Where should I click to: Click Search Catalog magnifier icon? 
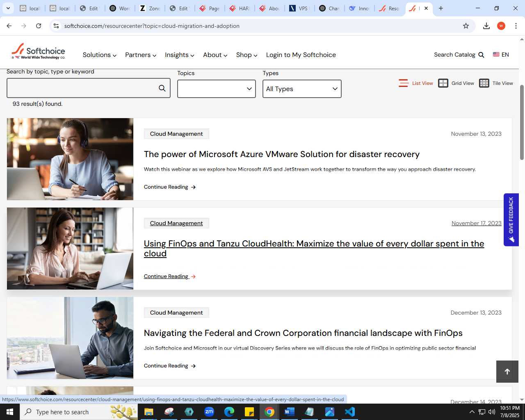click(482, 55)
